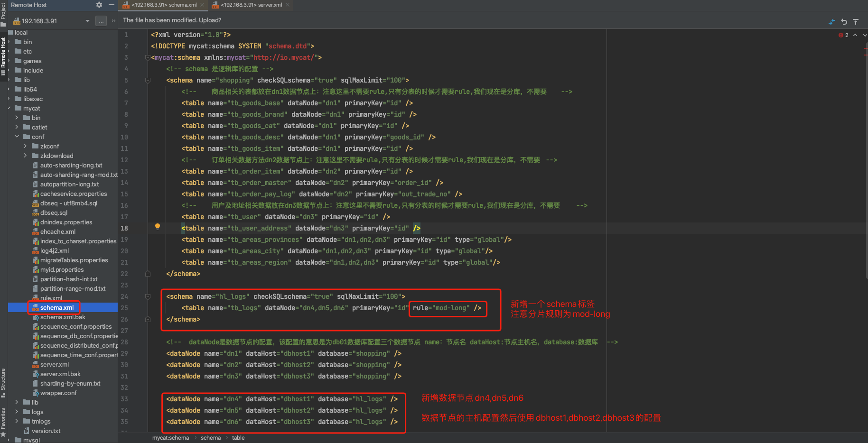Open the Structure tool window tab

coord(3,381)
